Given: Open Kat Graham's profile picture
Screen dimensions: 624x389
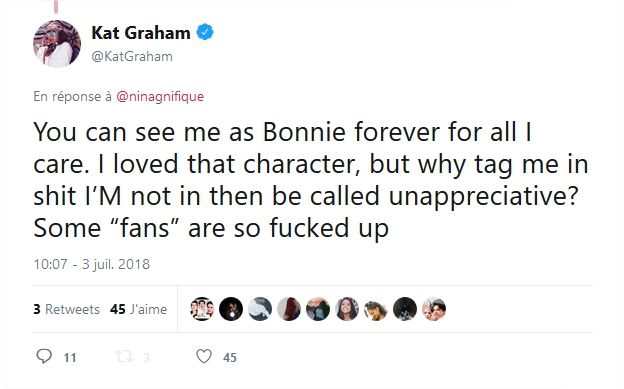Looking at the screenshot, I should [x=57, y=43].
